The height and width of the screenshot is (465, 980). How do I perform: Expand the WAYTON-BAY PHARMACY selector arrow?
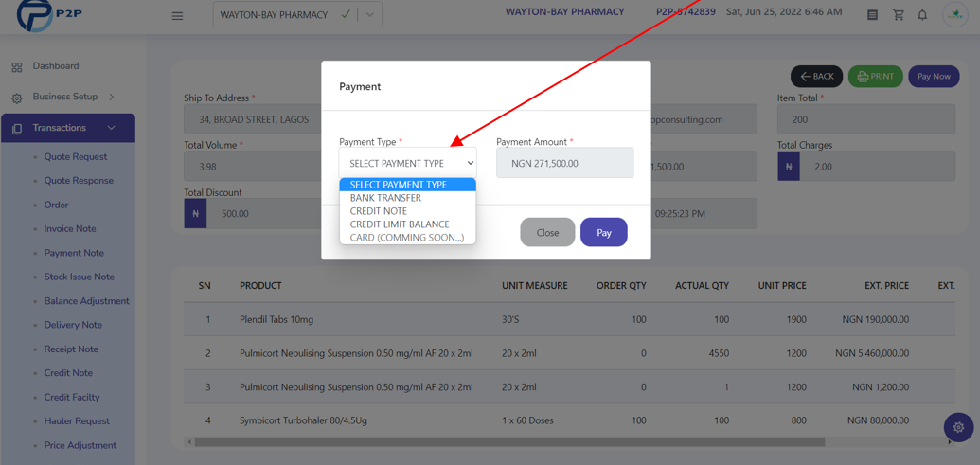click(370, 15)
